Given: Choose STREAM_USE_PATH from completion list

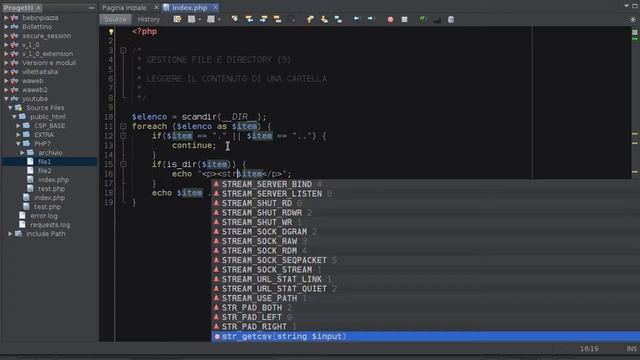Looking at the screenshot, I should pos(425,298).
